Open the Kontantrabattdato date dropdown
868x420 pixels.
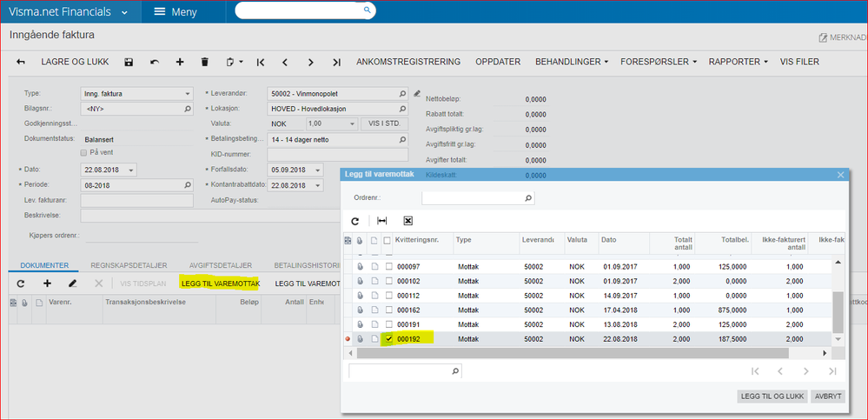(318, 185)
